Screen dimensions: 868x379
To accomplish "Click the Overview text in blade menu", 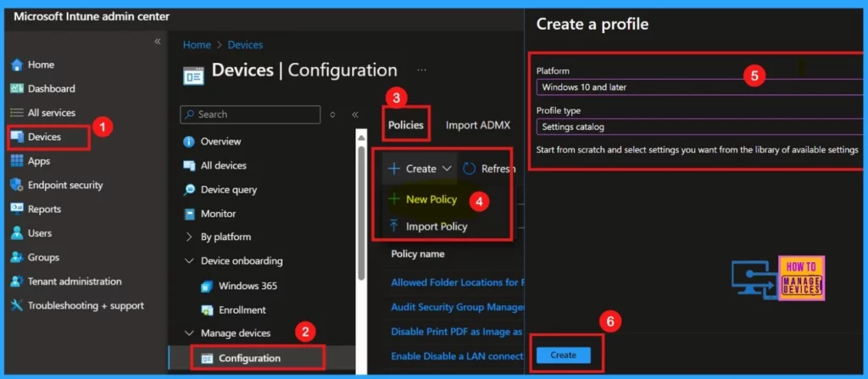I will click(x=221, y=142).
